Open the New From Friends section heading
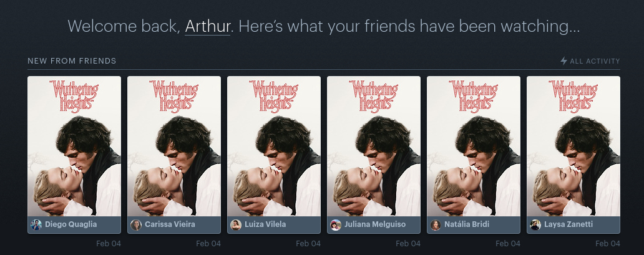This screenshot has height=255, width=644. tap(72, 60)
